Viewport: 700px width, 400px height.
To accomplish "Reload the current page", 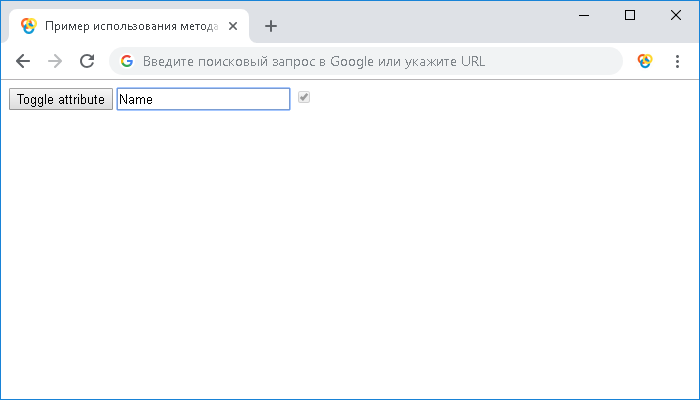I will [87, 61].
